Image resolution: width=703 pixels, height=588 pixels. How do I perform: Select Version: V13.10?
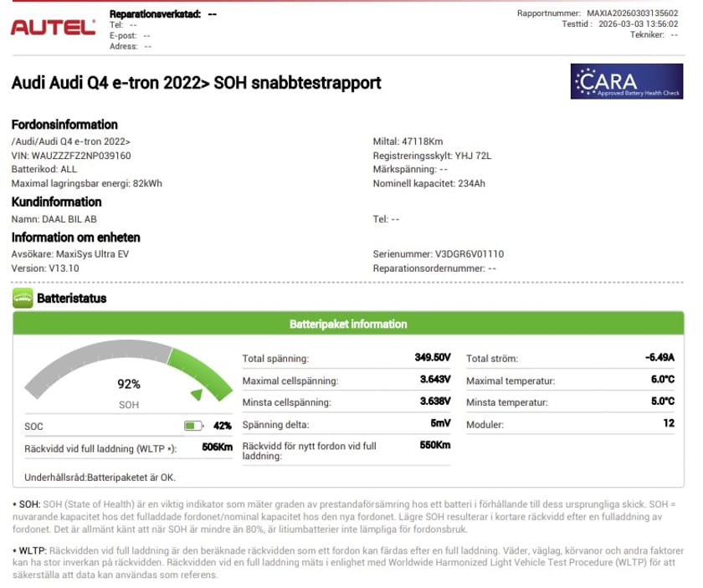coord(45,268)
